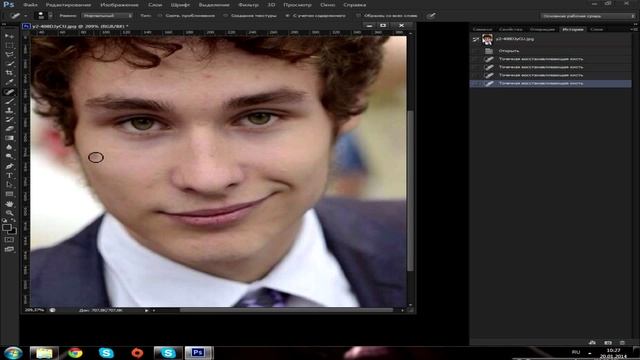
Task: Click the history snapshot thumbnail
Action: 487,39
